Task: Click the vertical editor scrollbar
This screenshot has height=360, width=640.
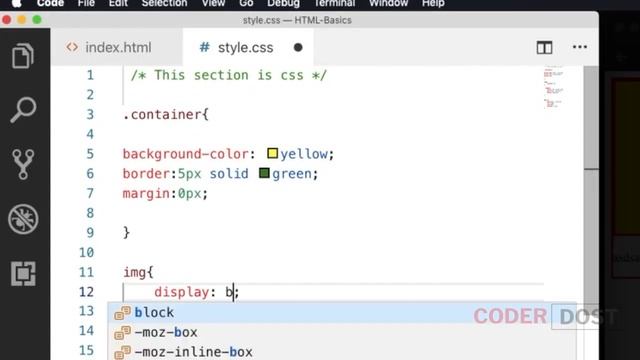Action: coord(591,118)
